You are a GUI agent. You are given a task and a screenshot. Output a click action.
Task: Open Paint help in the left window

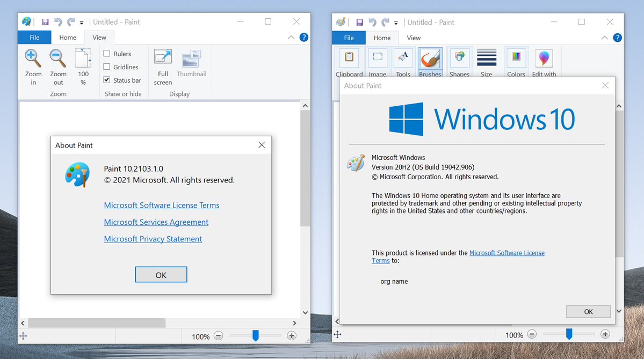tap(304, 38)
